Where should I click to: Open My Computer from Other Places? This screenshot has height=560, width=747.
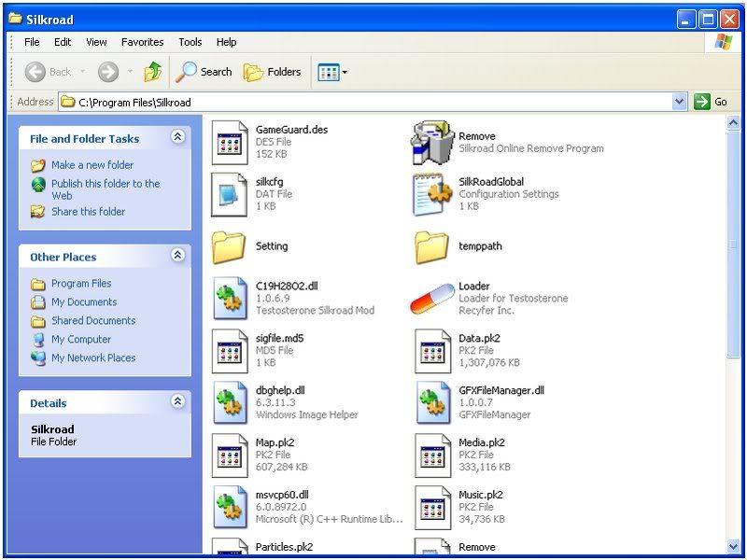point(81,339)
